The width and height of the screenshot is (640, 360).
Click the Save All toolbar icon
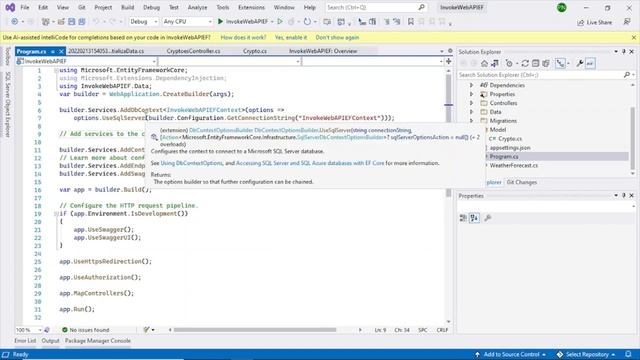82,22
